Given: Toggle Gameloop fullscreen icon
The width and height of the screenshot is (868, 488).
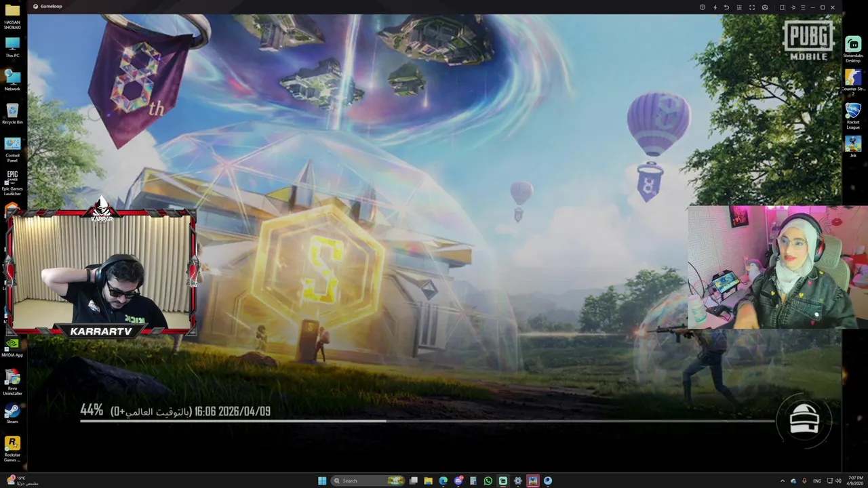Looking at the screenshot, I should [752, 7].
